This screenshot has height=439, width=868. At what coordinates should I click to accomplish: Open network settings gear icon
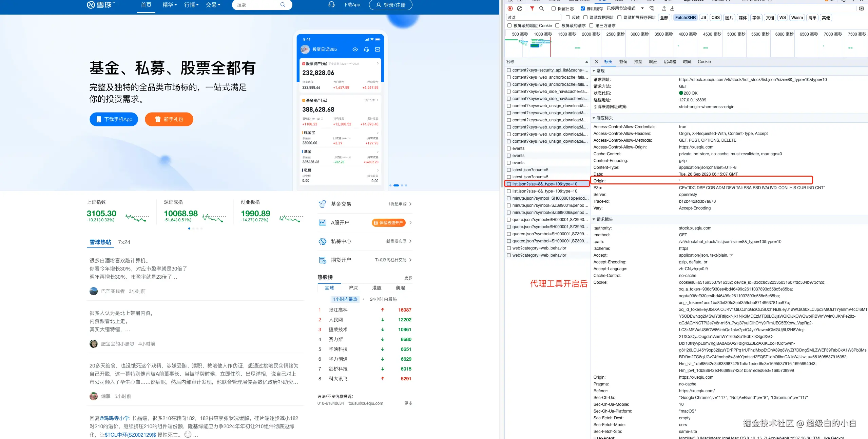coord(862,8)
